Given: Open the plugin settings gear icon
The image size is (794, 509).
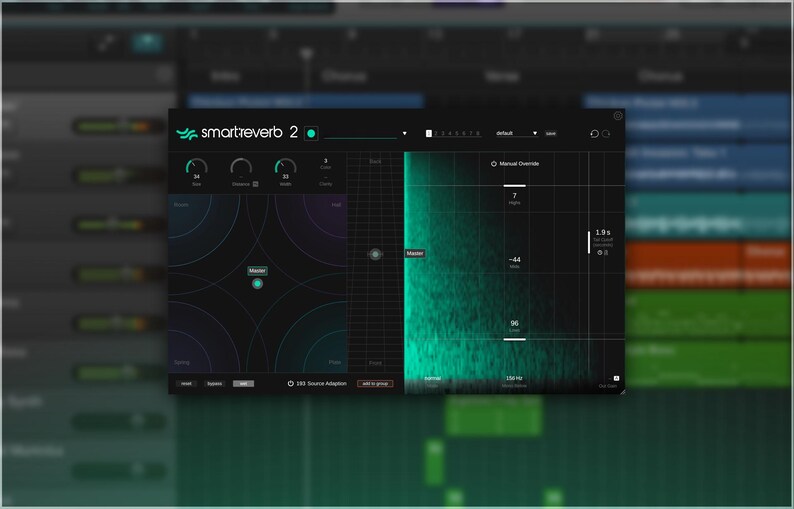Looking at the screenshot, I should [x=618, y=116].
